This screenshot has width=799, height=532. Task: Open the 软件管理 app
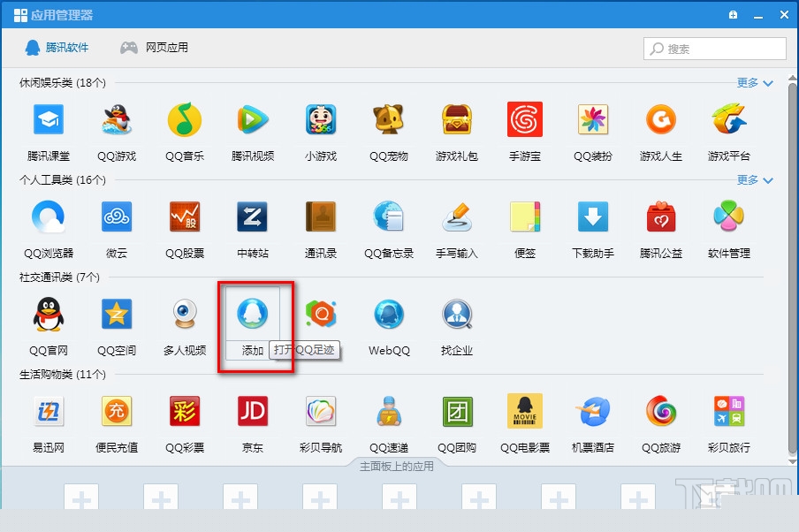click(728, 217)
